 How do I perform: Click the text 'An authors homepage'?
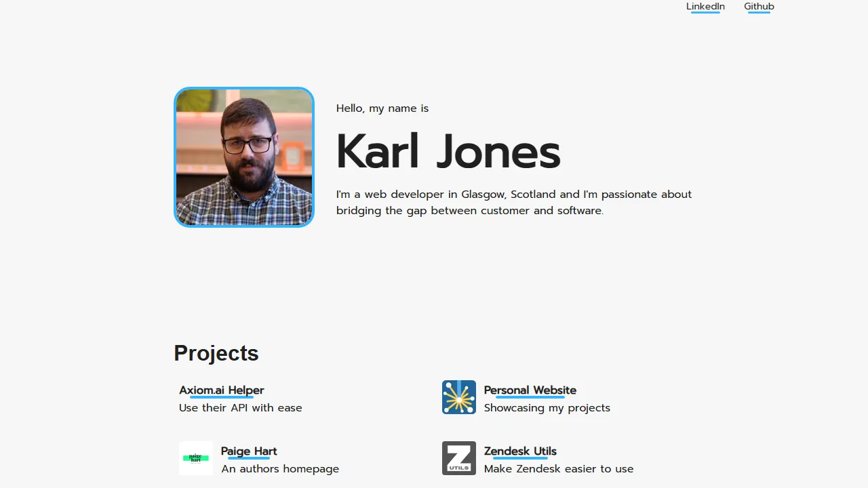[280, 468]
